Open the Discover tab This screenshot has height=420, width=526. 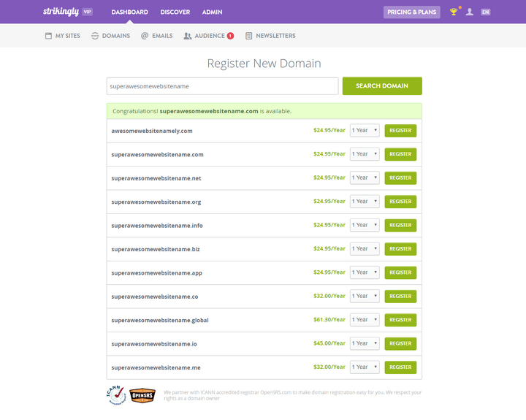[175, 12]
